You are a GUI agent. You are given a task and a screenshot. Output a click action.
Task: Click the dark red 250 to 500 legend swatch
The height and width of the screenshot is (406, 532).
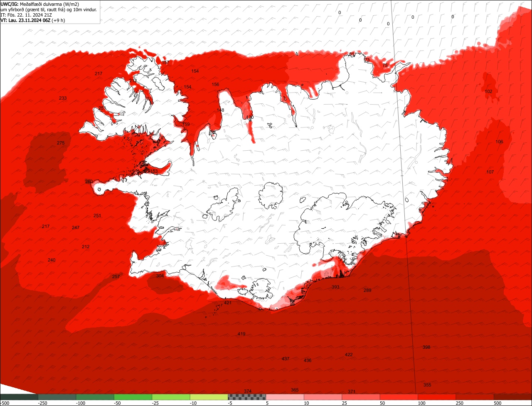(475, 397)
